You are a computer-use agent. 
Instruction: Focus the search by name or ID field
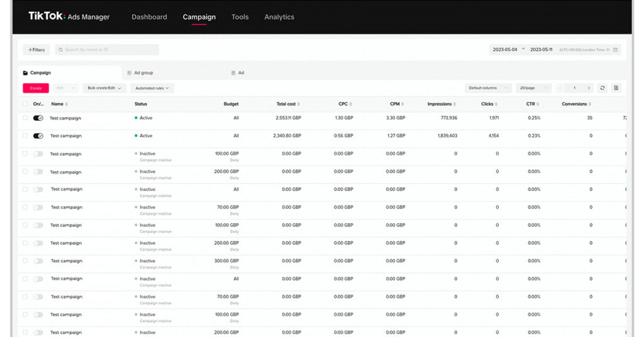coord(107,50)
